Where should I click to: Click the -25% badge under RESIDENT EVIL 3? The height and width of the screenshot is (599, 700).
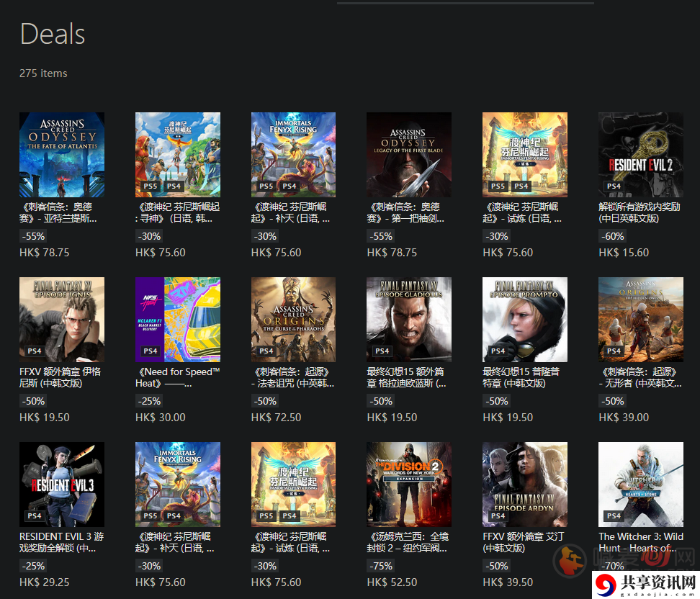pyautogui.click(x=33, y=566)
